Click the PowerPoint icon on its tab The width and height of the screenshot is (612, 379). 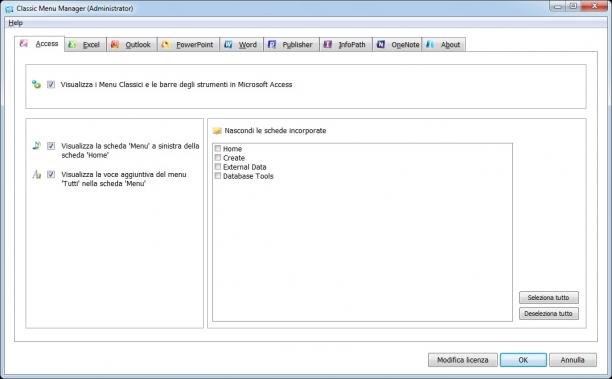[x=165, y=44]
